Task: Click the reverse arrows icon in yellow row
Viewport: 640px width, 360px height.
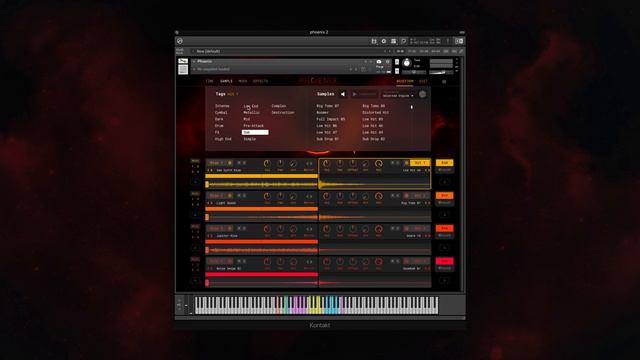Action: pos(309,163)
